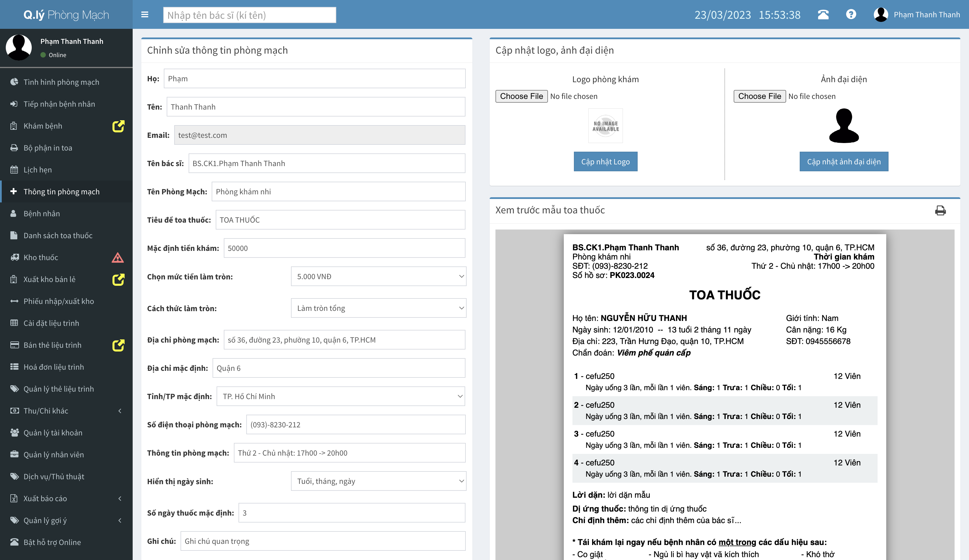Image resolution: width=969 pixels, height=560 pixels.
Task: Click the Cập nhật ảnh đại diện button
Action: [x=844, y=161]
